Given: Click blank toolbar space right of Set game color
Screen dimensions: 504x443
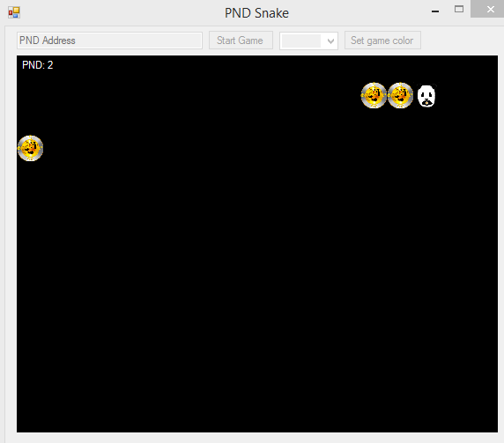Looking at the screenshot, I should tap(460, 41).
